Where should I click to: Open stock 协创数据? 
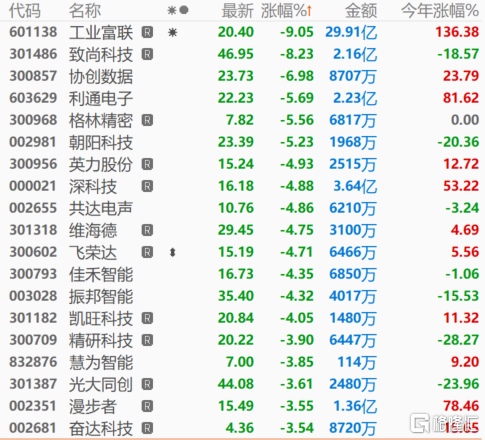pyautogui.click(x=101, y=76)
